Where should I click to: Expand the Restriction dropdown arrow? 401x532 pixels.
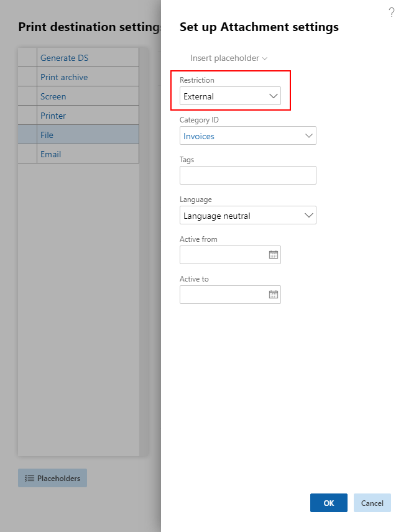[274, 96]
